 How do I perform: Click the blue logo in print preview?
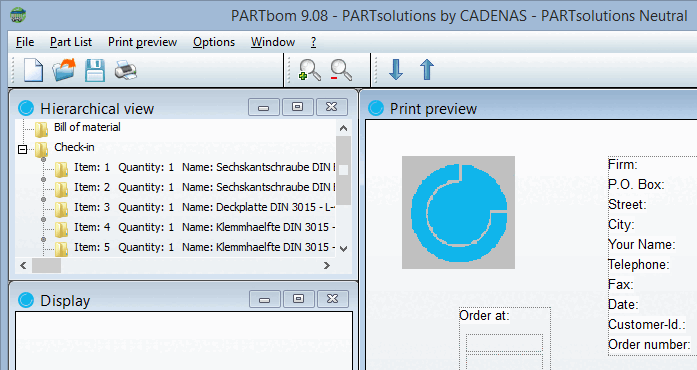pyautogui.click(x=458, y=212)
